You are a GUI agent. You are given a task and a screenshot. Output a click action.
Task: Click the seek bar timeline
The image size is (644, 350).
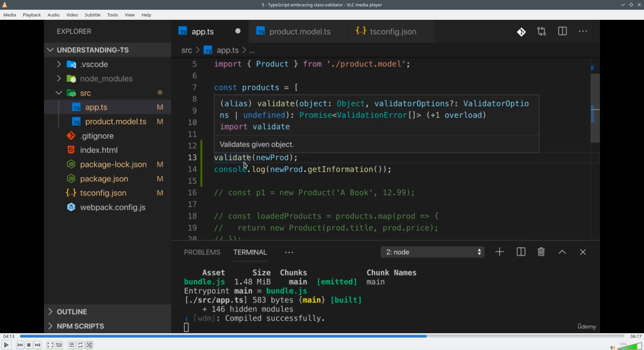[322, 336]
